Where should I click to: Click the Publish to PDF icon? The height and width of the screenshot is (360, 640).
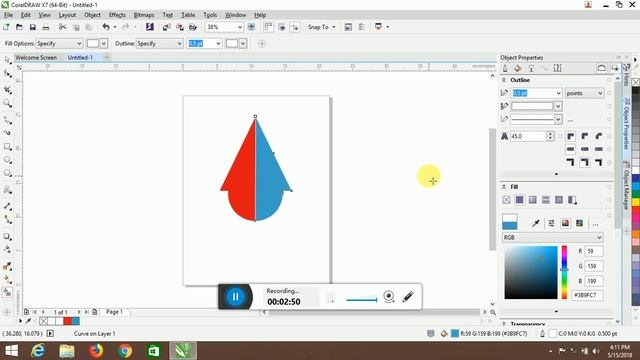[x=193, y=27]
